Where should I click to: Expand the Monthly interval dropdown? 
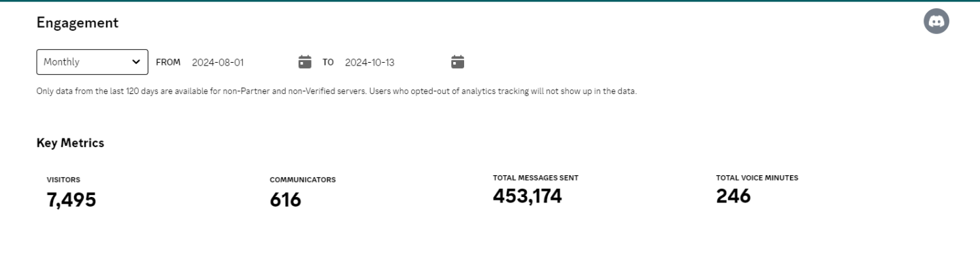point(92,62)
